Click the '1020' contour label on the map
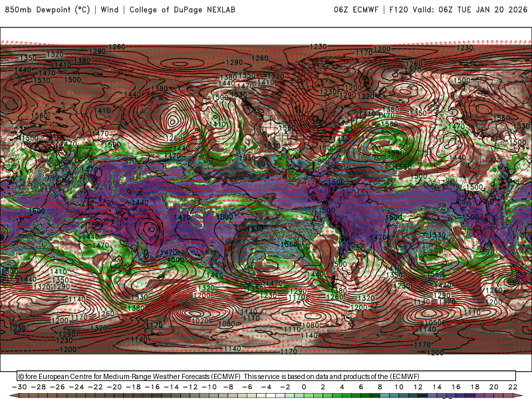 200,321
